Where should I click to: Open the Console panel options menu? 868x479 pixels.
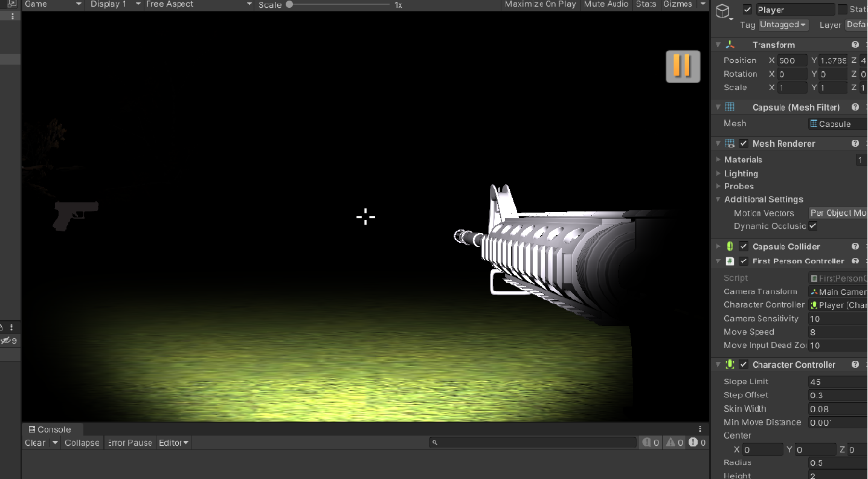(700, 429)
